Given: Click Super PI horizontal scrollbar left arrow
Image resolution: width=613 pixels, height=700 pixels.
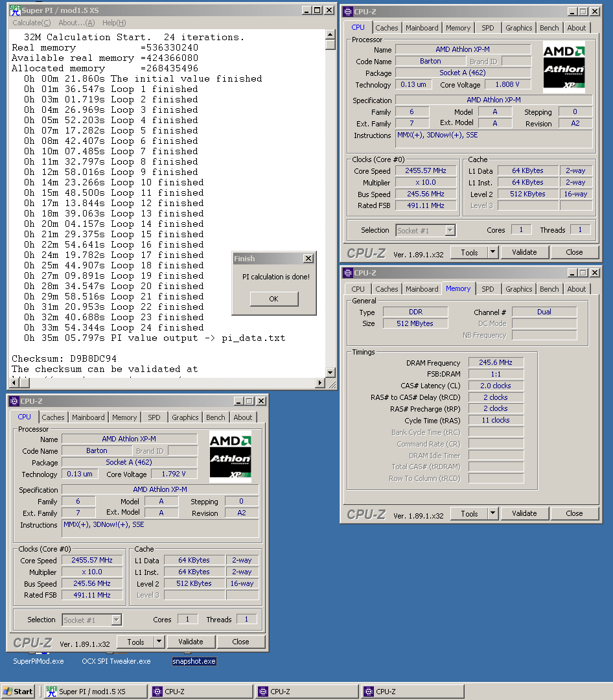Looking at the screenshot, I should (14, 382).
